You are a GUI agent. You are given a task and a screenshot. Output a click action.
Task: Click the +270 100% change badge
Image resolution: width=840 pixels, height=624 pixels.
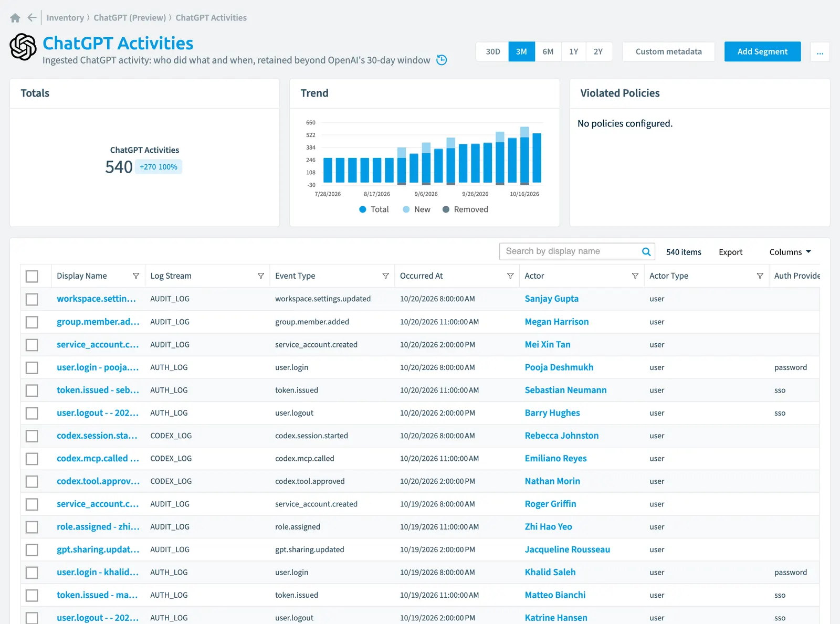(159, 167)
